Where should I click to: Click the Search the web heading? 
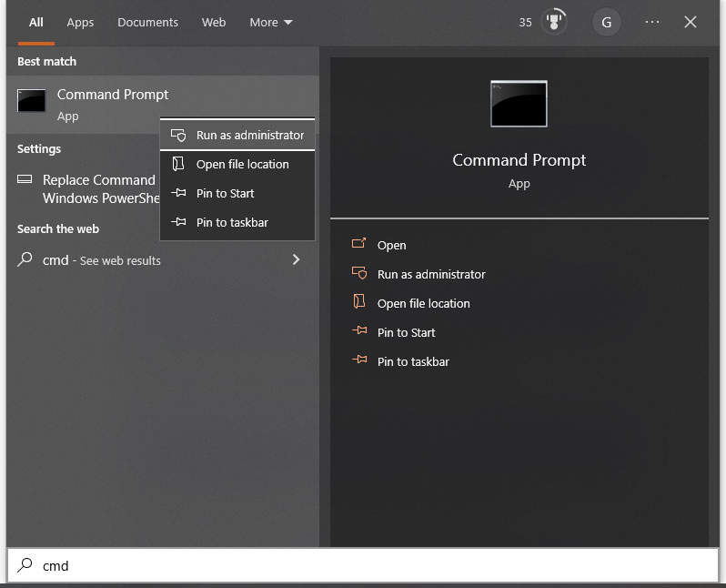click(58, 228)
